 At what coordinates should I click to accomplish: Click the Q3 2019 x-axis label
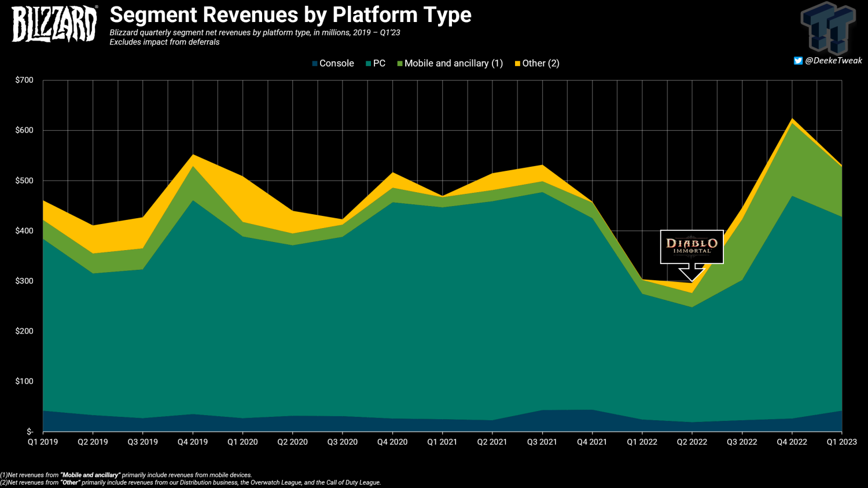(x=143, y=442)
